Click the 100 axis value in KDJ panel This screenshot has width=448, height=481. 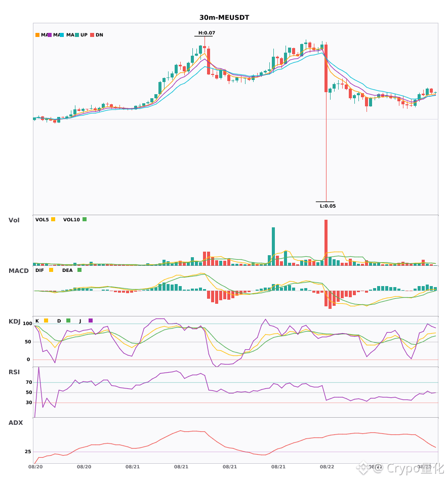pos(27,324)
